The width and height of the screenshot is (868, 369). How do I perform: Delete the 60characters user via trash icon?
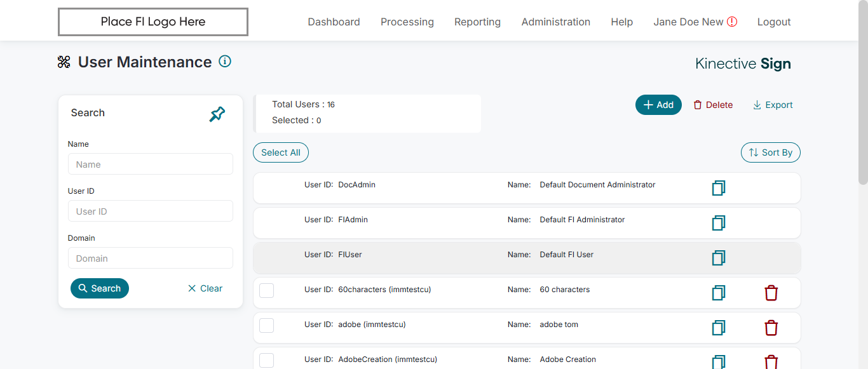point(771,293)
